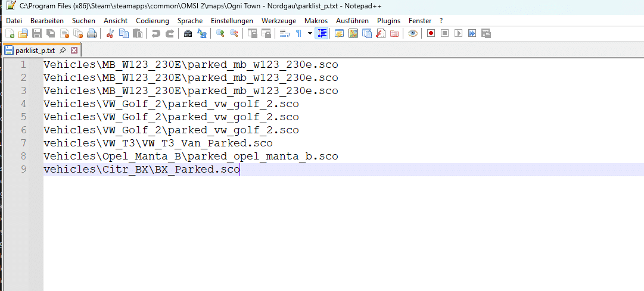Click the Find and Replace icon
Viewport: 644px width, 291px height.
point(202,34)
